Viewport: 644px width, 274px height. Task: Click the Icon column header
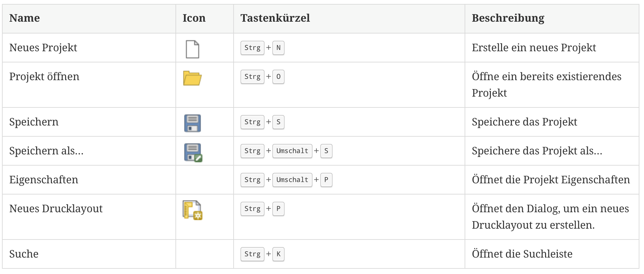pyautogui.click(x=194, y=18)
